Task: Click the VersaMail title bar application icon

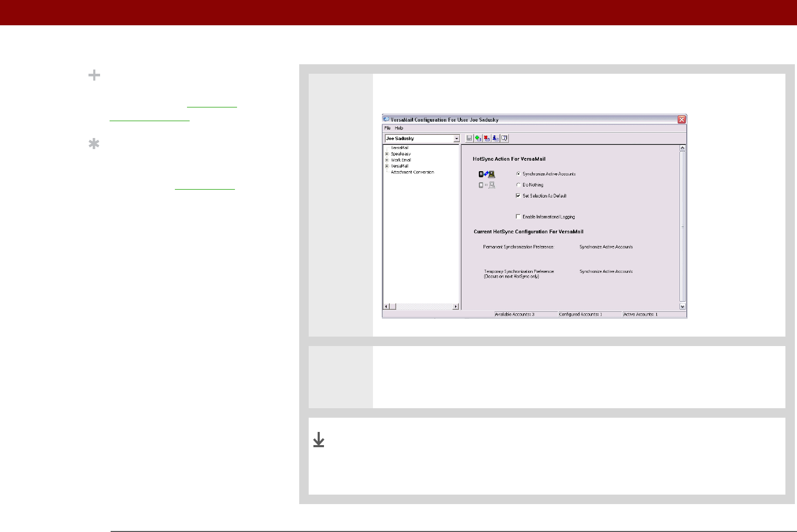Action: (x=386, y=120)
